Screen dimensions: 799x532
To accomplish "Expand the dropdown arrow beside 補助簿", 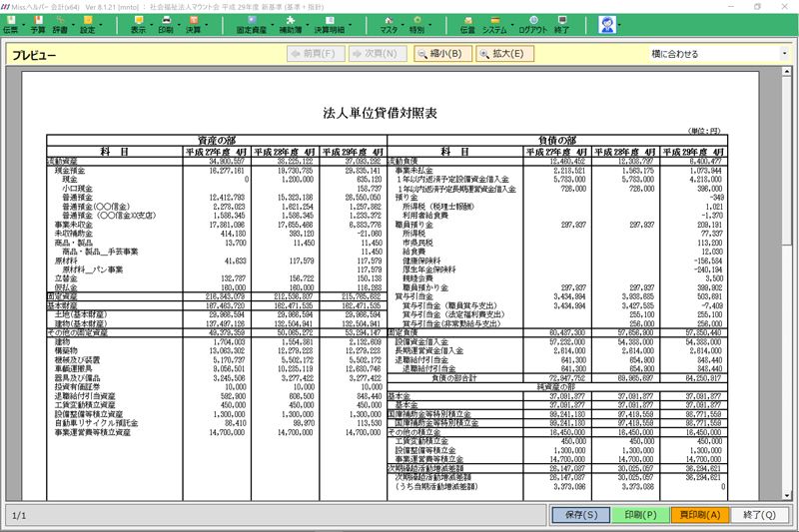I will click(x=307, y=24).
